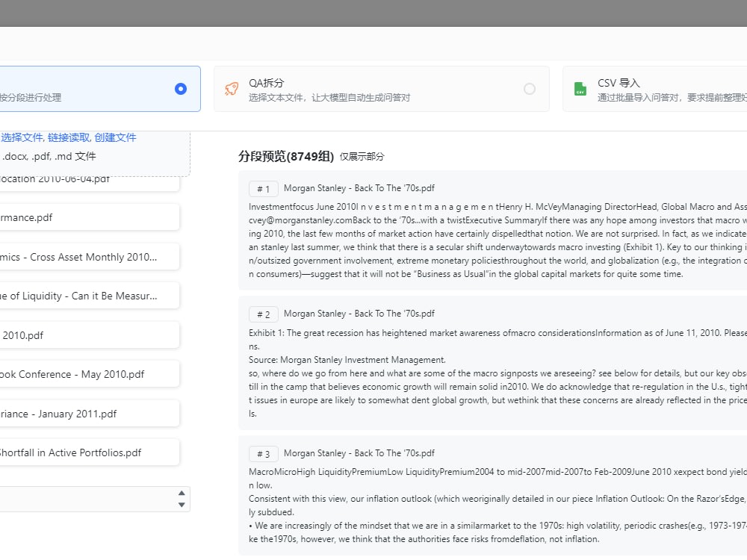This screenshot has height=560, width=747.
Task: Click the file name in segment #2
Action: [x=359, y=314]
